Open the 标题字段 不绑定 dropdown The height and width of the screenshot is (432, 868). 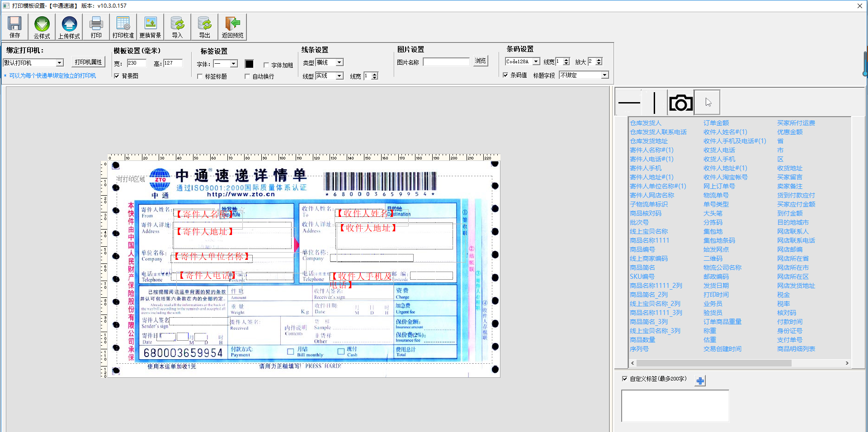coord(605,75)
